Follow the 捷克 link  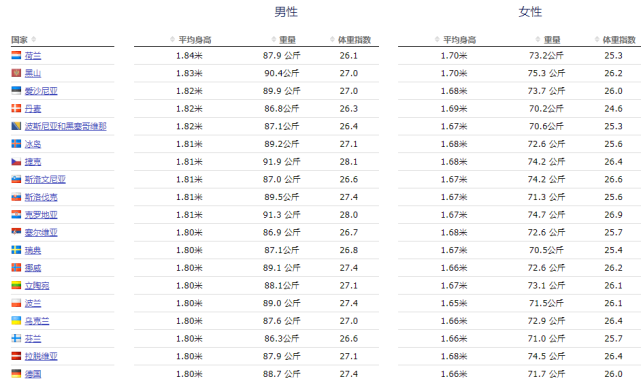point(33,162)
